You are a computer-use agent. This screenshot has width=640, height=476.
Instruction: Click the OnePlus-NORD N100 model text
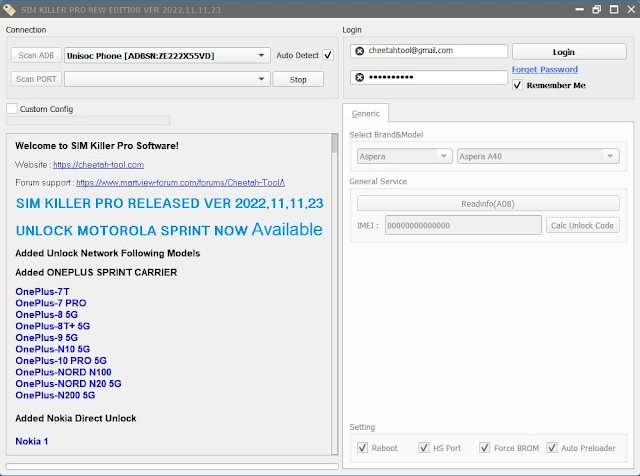pyautogui.click(x=63, y=372)
